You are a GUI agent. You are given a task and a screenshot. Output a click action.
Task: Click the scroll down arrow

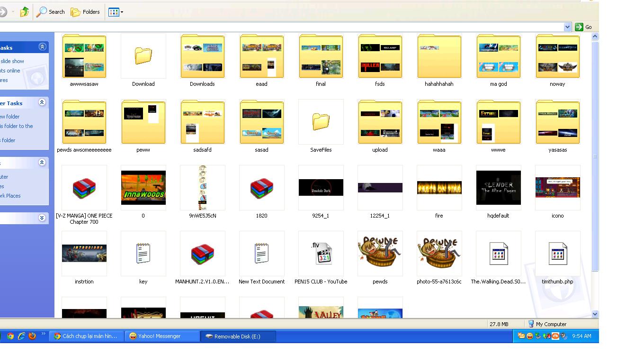click(x=595, y=314)
